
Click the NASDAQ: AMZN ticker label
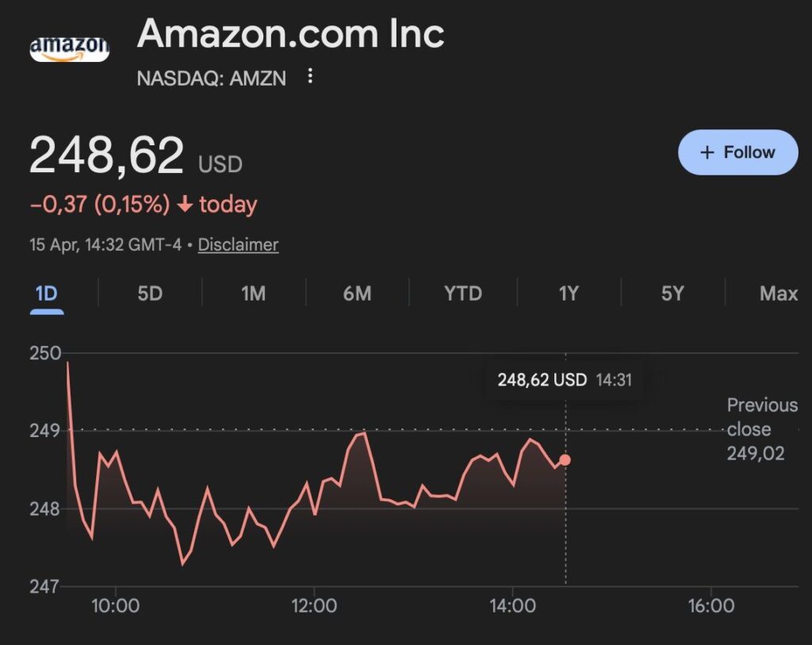coord(211,77)
